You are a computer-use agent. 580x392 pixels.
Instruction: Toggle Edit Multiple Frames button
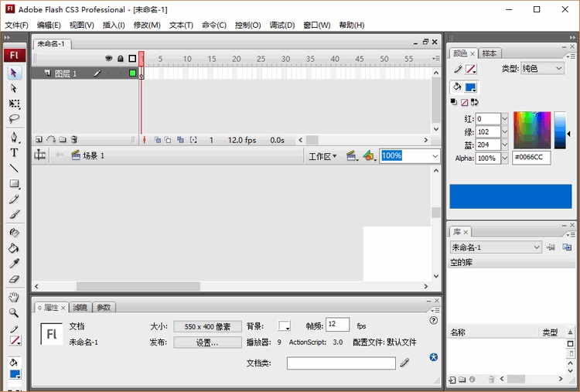pos(180,140)
